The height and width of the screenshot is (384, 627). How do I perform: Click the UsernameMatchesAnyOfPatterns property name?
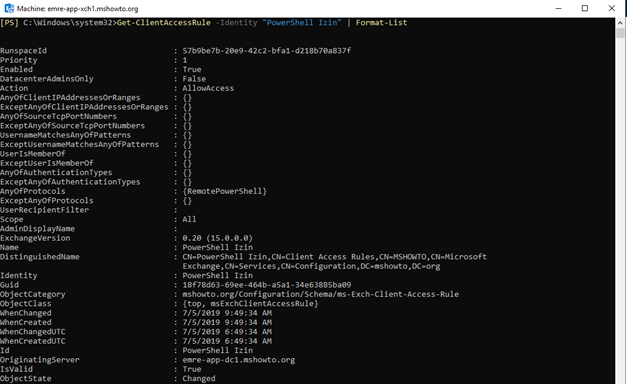click(x=65, y=135)
